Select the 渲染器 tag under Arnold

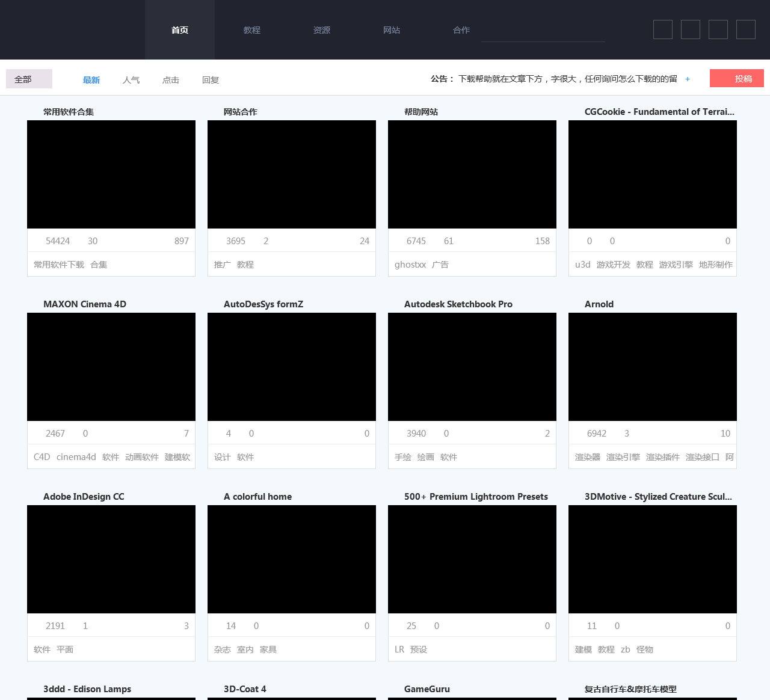(x=588, y=457)
